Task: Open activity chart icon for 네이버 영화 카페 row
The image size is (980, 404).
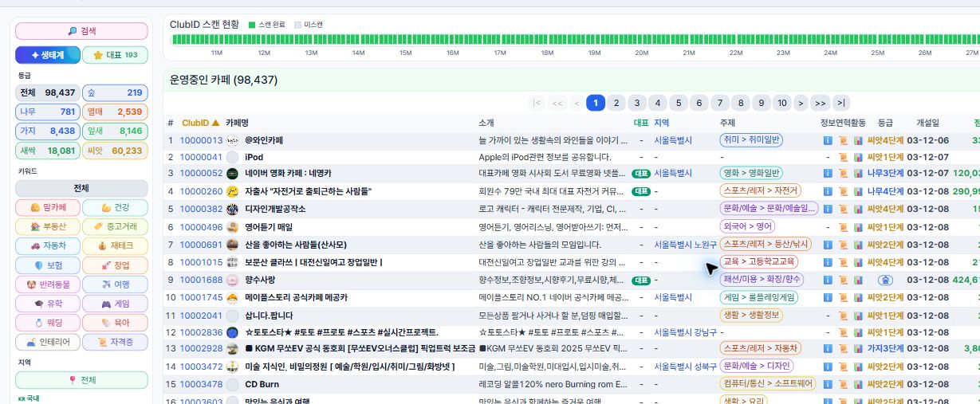Action: click(858, 173)
